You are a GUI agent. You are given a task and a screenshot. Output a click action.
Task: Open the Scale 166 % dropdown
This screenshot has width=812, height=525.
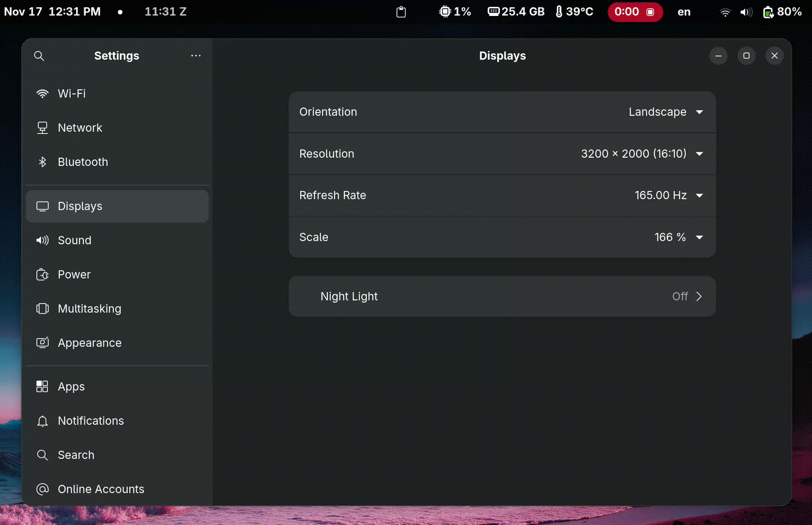[x=503, y=237]
